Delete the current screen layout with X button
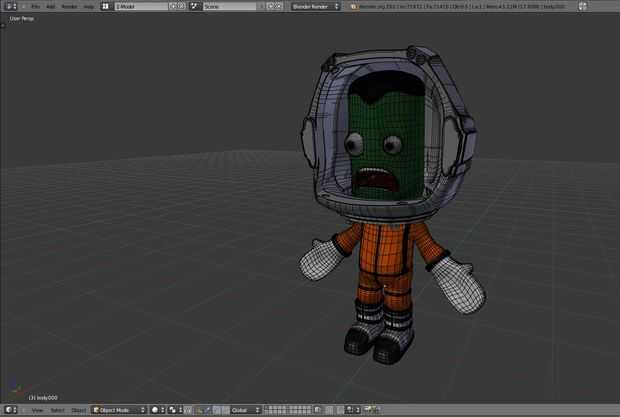The height and width of the screenshot is (417, 620). pyautogui.click(x=181, y=6)
